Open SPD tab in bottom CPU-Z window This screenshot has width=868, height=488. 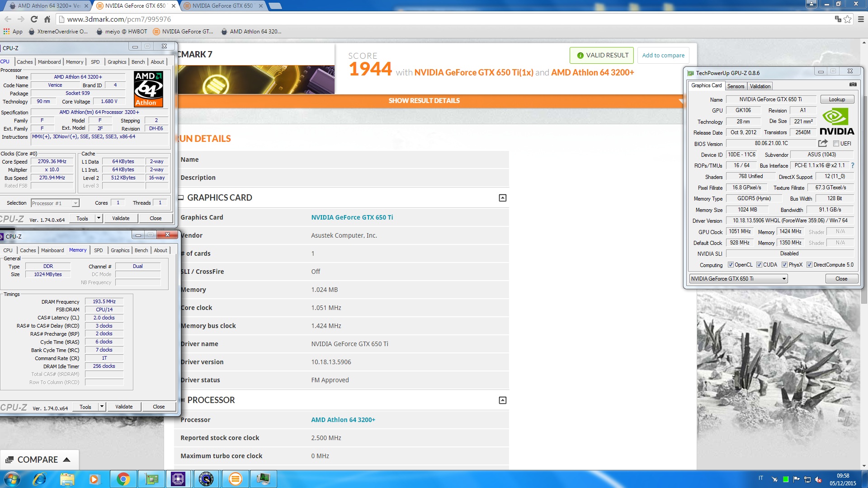tap(99, 250)
